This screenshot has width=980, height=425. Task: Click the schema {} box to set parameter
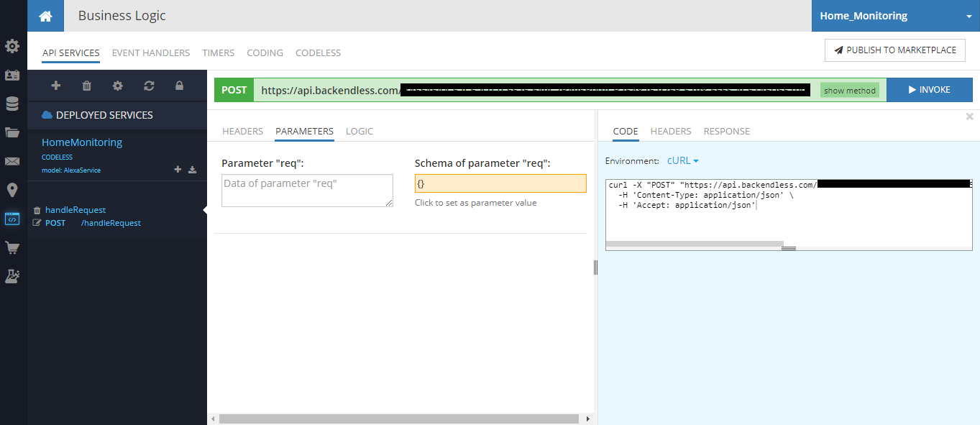[x=500, y=183]
